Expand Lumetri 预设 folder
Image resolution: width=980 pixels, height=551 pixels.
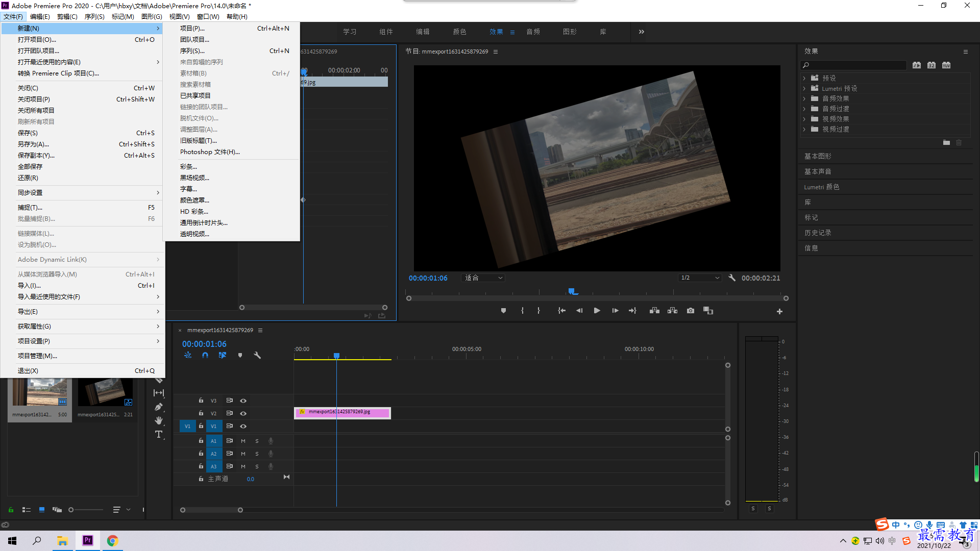804,88
